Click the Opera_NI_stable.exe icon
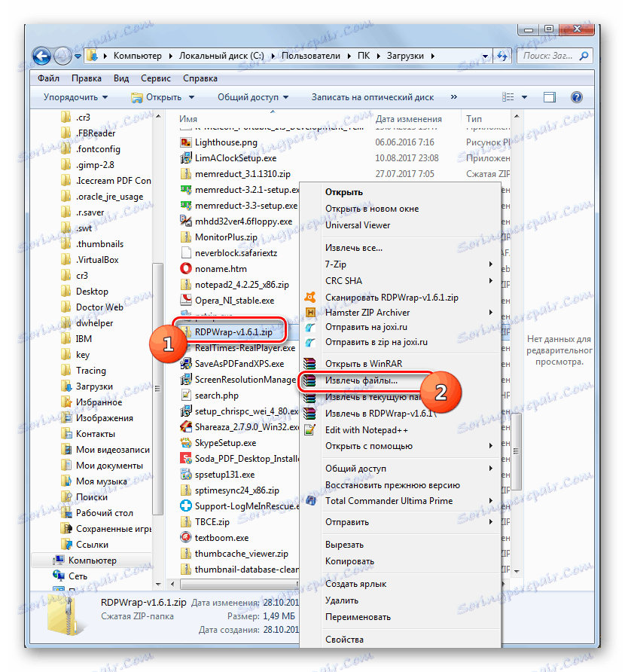625x672 pixels. click(185, 301)
